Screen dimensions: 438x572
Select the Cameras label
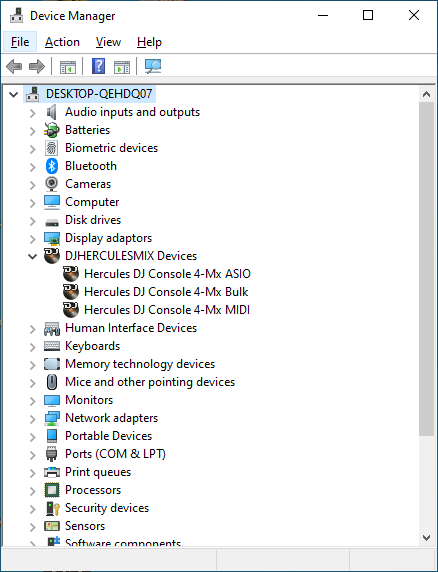tap(88, 184)
